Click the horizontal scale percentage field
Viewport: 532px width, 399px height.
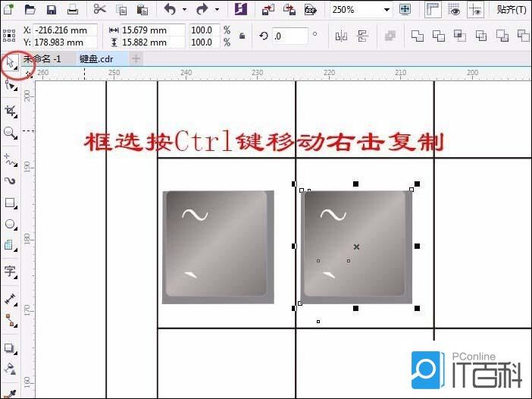pyautogui.click(x=205, y=30)
